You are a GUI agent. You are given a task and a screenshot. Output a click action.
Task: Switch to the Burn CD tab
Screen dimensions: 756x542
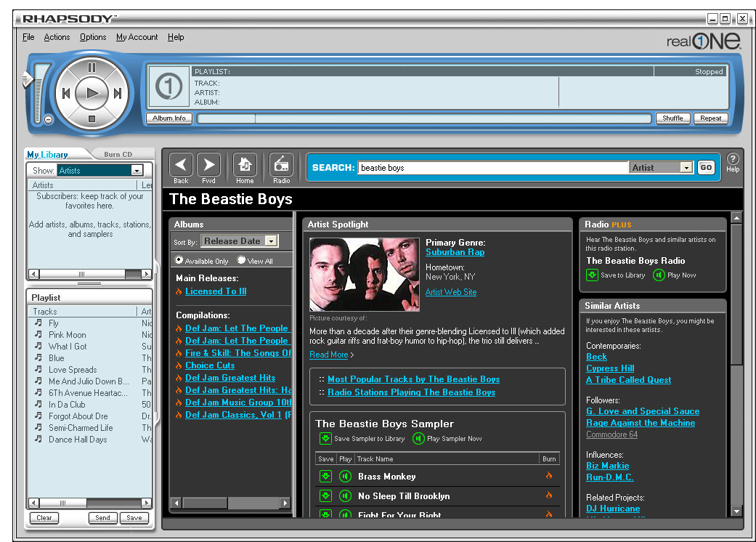tap(118, 154)
